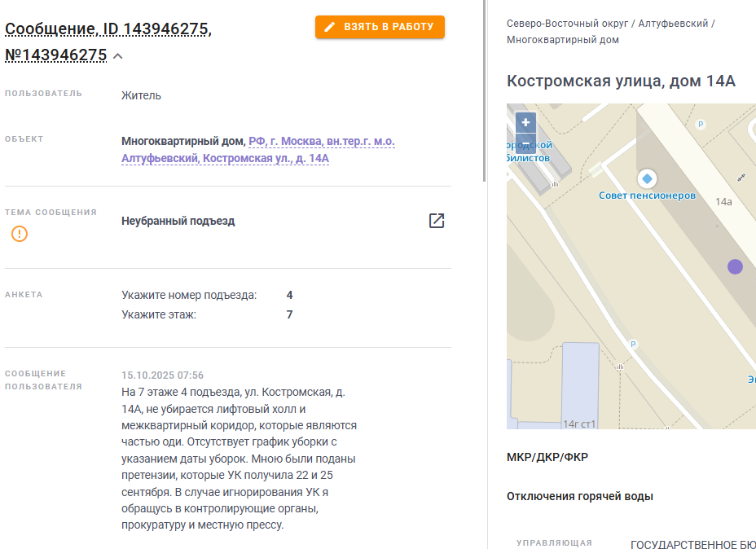Click the 'Взять в работу' button
This screenshot has height=549, width=756.
(x=380, y=27)
